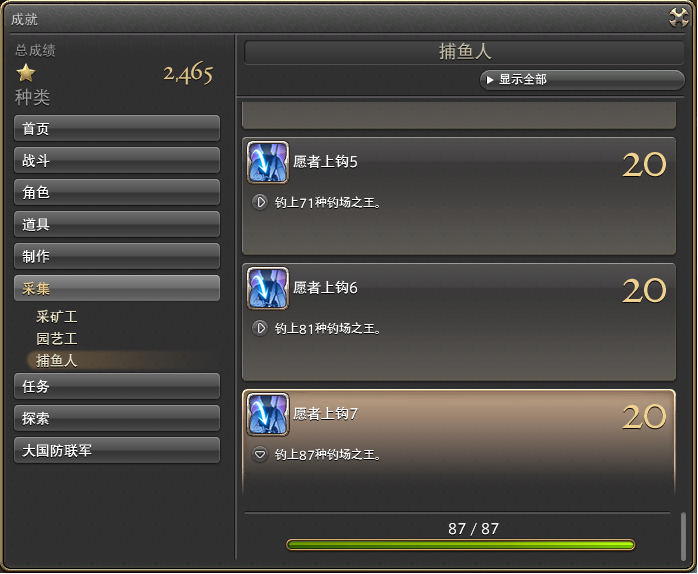The image size is (698, 574).
Task: Click the 愿者上钩5 achievement icon
Action: coord(268,162)
